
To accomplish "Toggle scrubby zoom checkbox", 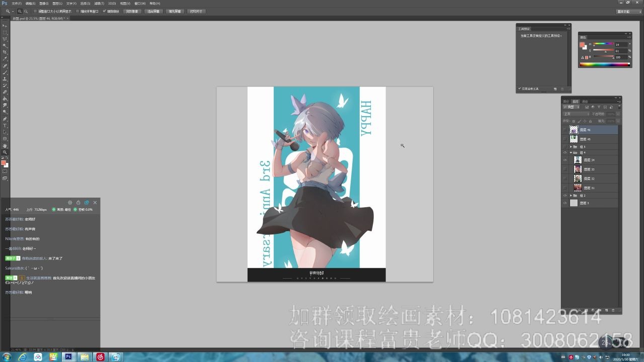I will point(104,11).
